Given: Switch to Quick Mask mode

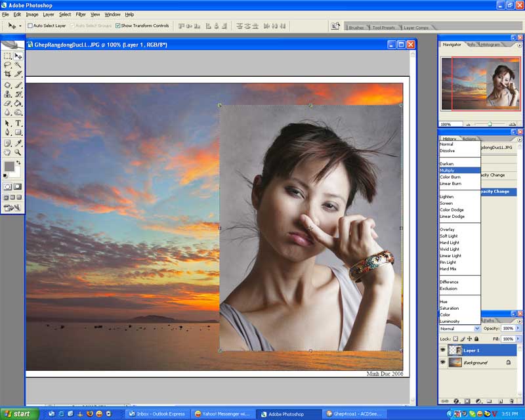Looking at the screenshot, I should (18, 186).
